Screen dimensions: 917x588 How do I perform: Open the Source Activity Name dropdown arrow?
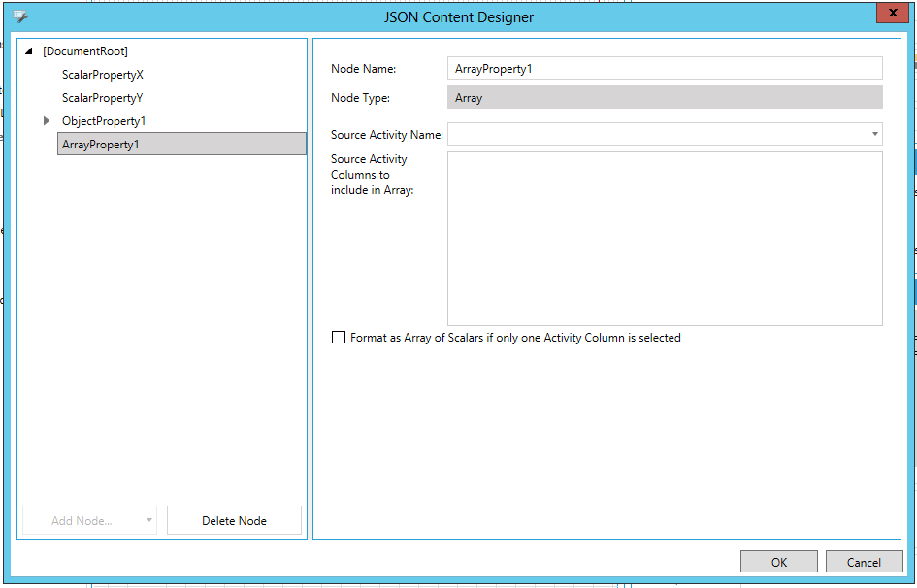point(875,134)
